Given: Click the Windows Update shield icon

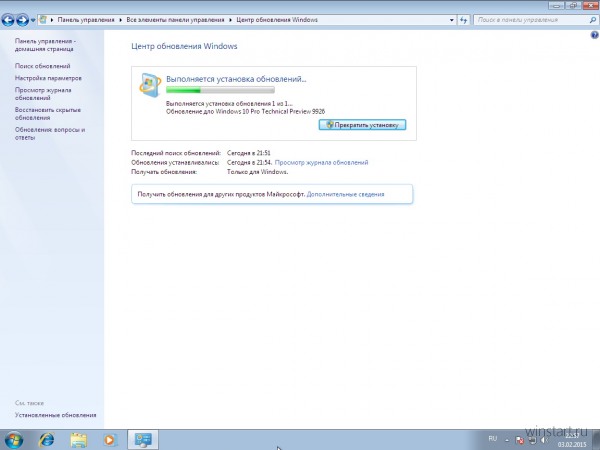Looking at the screenshot, I should [x=150, y=85].
